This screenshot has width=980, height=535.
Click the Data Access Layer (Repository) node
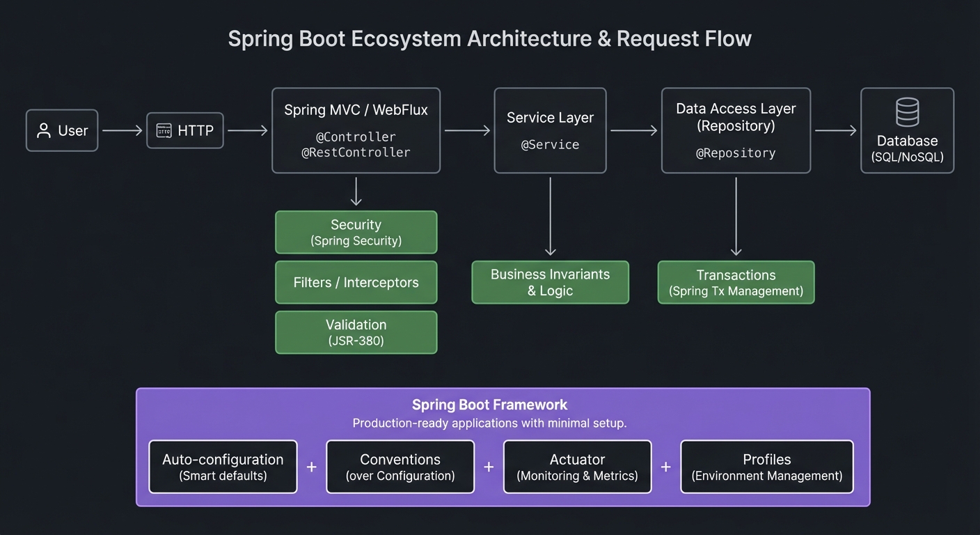pos(736,130)
